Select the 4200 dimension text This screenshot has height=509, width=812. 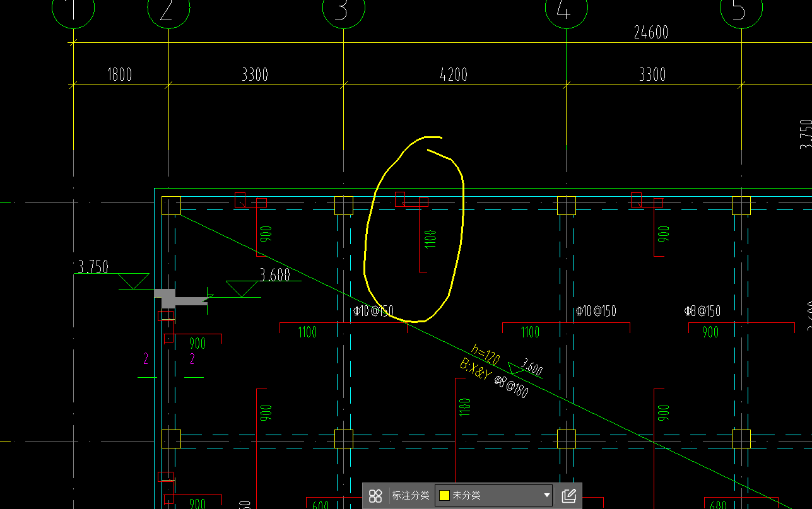[x=454, y=74]
